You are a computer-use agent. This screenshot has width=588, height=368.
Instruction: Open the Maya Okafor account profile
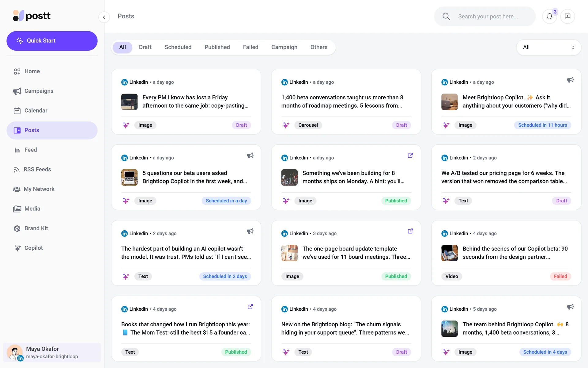tap(52, 352)
